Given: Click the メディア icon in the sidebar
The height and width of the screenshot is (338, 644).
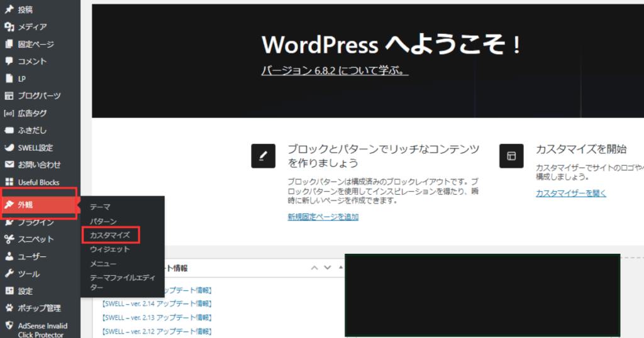Looking at the screenshot, I should (9, 27).
